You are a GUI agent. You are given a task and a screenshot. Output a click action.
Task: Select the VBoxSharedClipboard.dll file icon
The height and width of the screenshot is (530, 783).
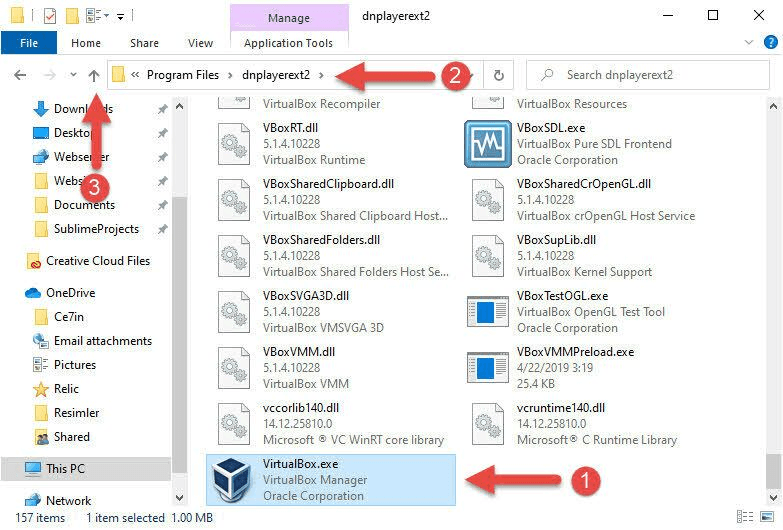point(233,200)
